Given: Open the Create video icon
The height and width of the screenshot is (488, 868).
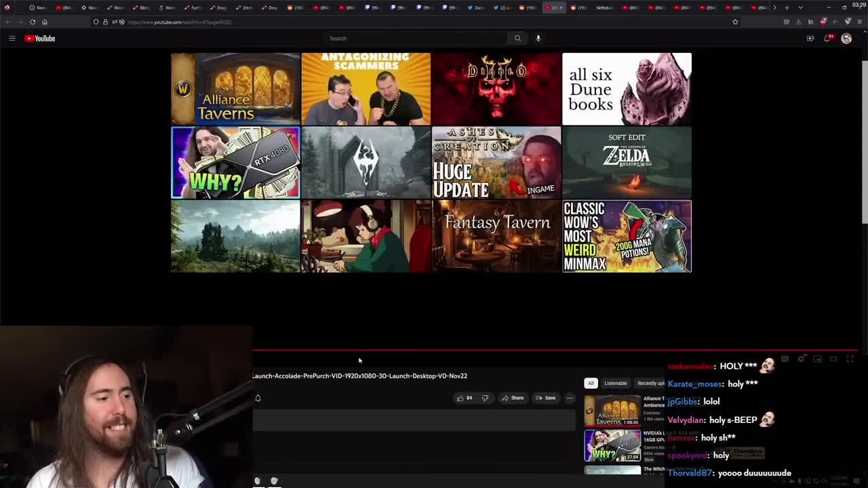Looking at the screenshot, I should point(810,39).
